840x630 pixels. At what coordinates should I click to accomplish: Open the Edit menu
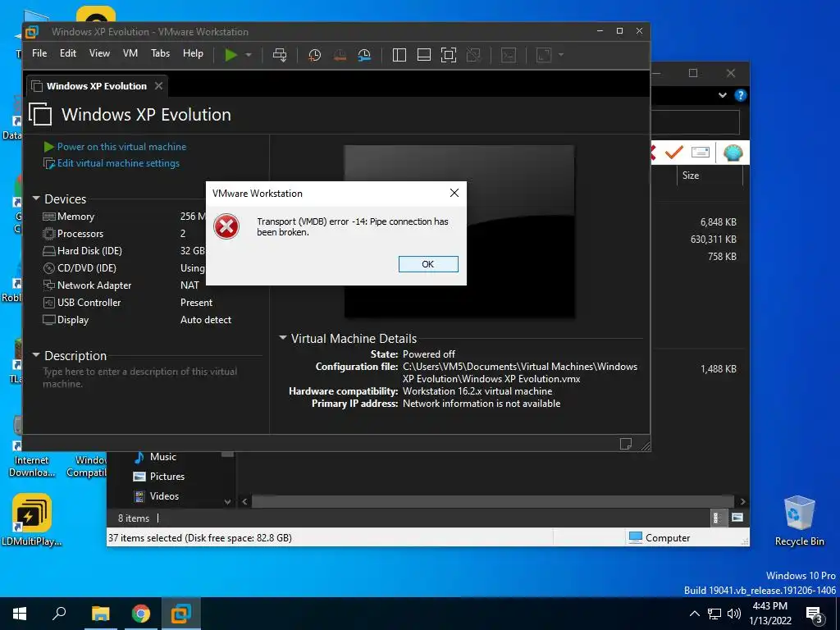pyautogui.click(x=67, y=53)
